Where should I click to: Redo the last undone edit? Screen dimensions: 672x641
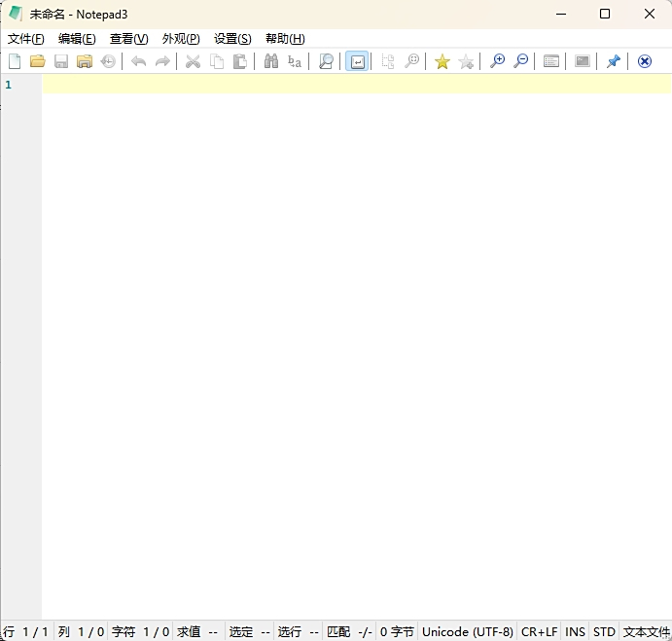[x=162, y=61]
